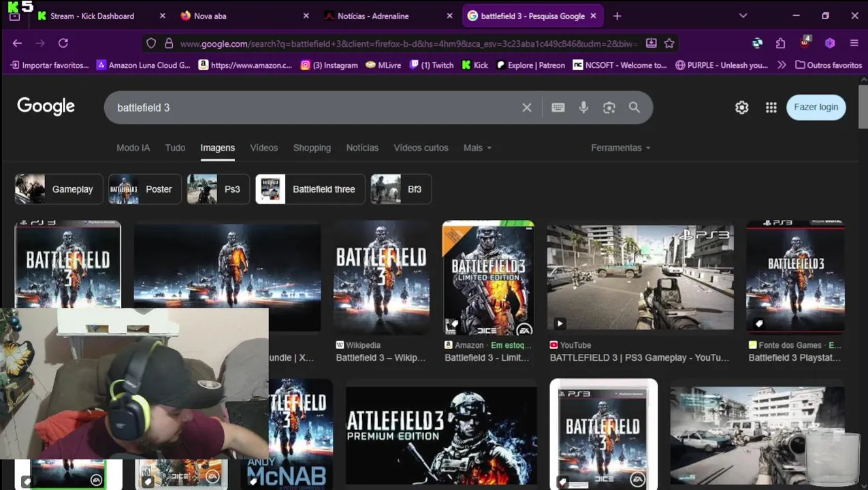Select the Tudo search tab
The image size is (868, 490).
click(175, 148)
